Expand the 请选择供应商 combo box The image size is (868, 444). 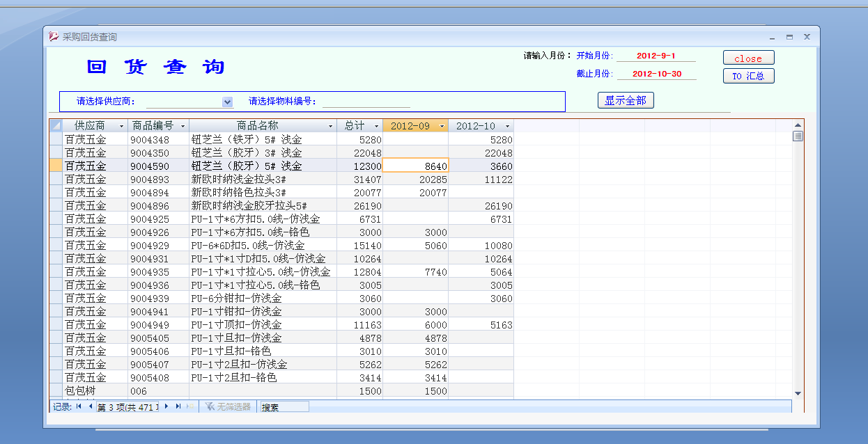point(227,102)
